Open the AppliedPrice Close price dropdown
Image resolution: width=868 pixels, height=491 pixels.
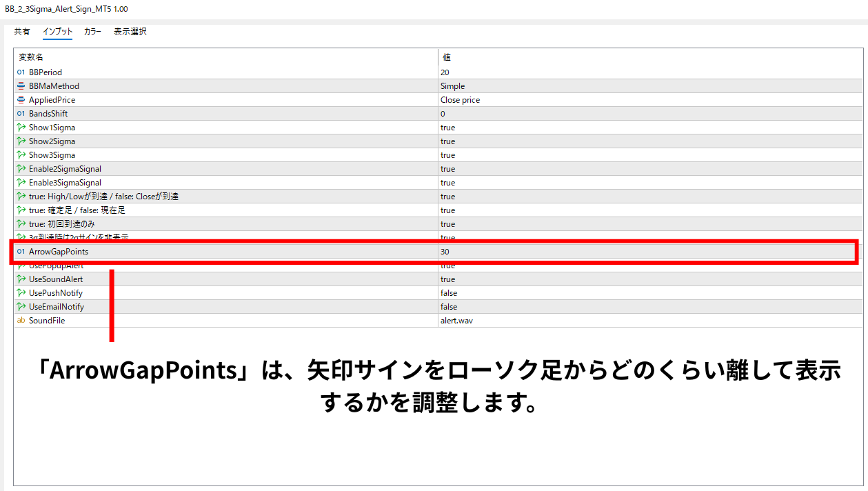click(x=650, y=100)
